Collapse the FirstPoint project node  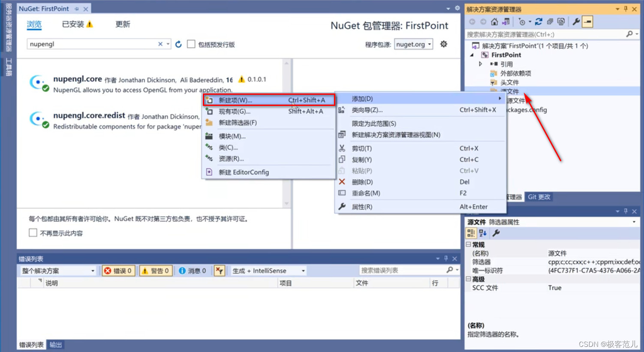(x=472, y=55)
